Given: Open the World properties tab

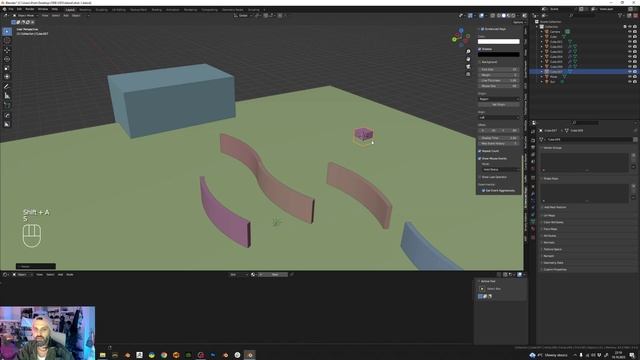Looking at the screenshot, I should point(533,169).
